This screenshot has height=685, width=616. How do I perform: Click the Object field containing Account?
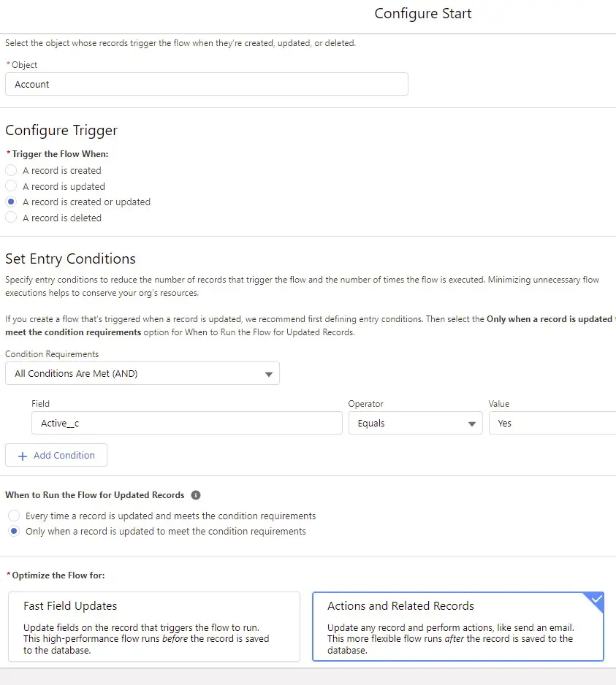(x=206, y=84)
